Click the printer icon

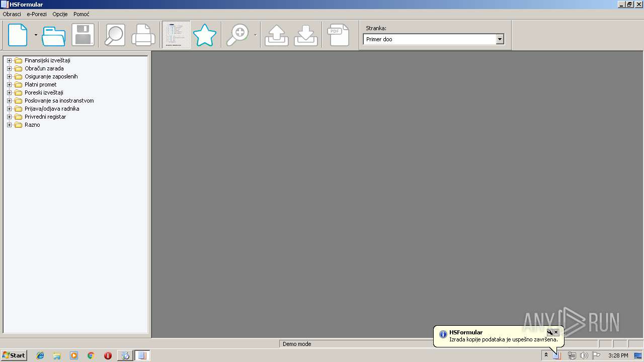pyautogui.click(x=143, y=35)
